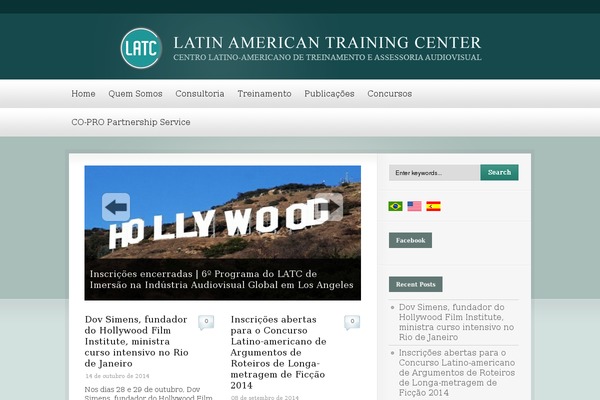Open Inscrições abertas Concurso article title
600x400 pixels.
tap(279, 352)
